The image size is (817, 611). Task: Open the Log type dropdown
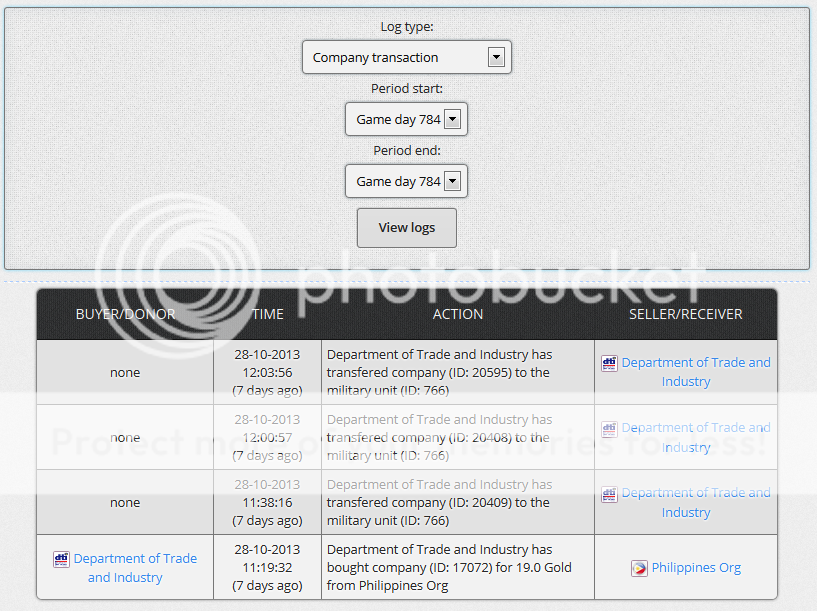point(406,57)
